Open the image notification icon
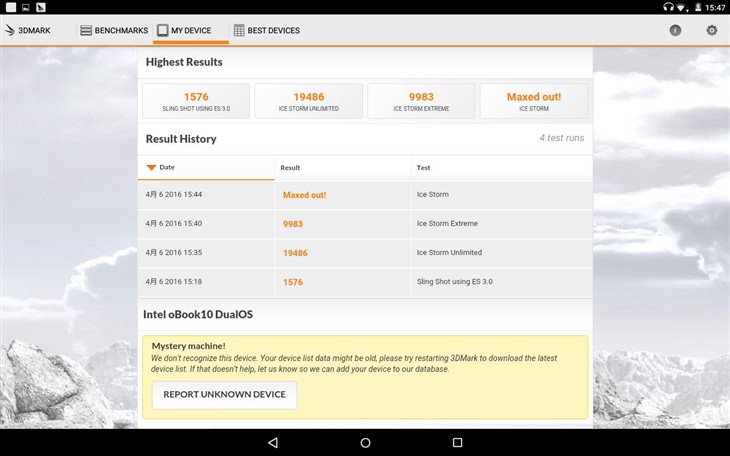This screenshot has width=730, height=456. tap(26, 7)
